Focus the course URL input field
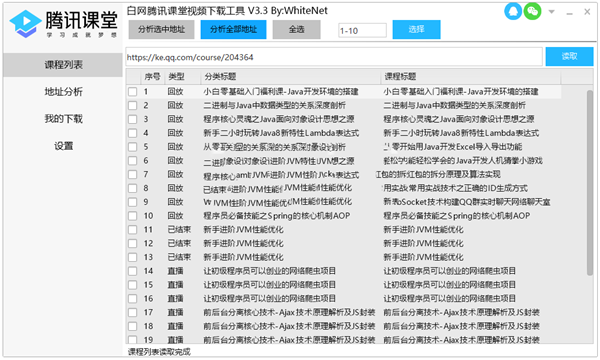Image resolution: width=600 pixels, height=360 pixels. pyautogui.click(x=334, y=57)
